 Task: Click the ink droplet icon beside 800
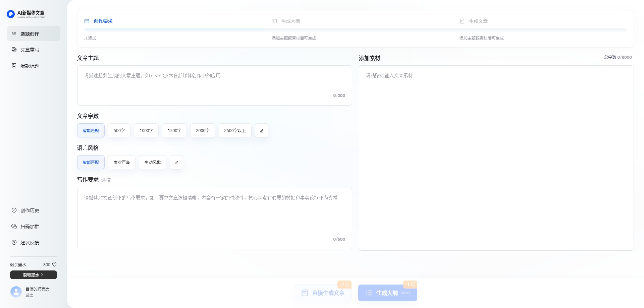tap(54, 264)
